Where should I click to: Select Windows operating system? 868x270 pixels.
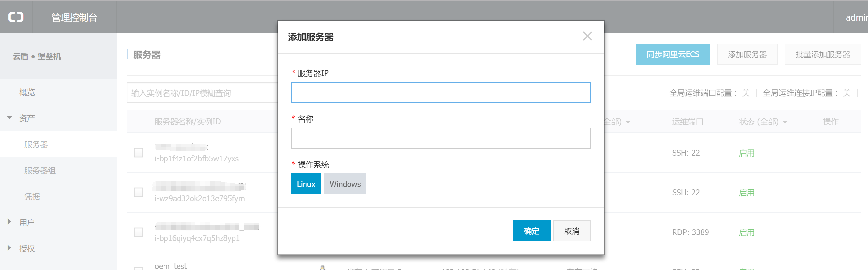[x=345, y=184]
